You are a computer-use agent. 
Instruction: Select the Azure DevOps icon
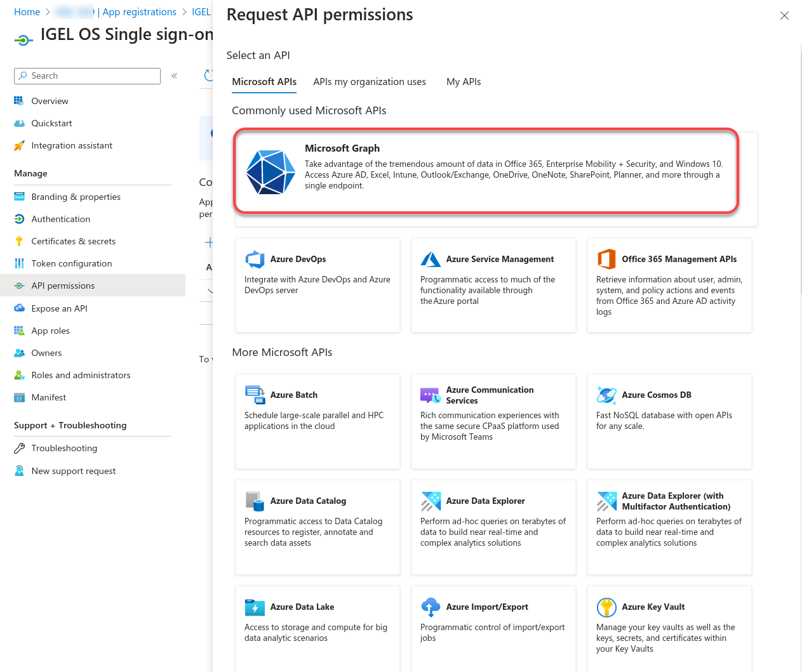click(x=255, y=260)
